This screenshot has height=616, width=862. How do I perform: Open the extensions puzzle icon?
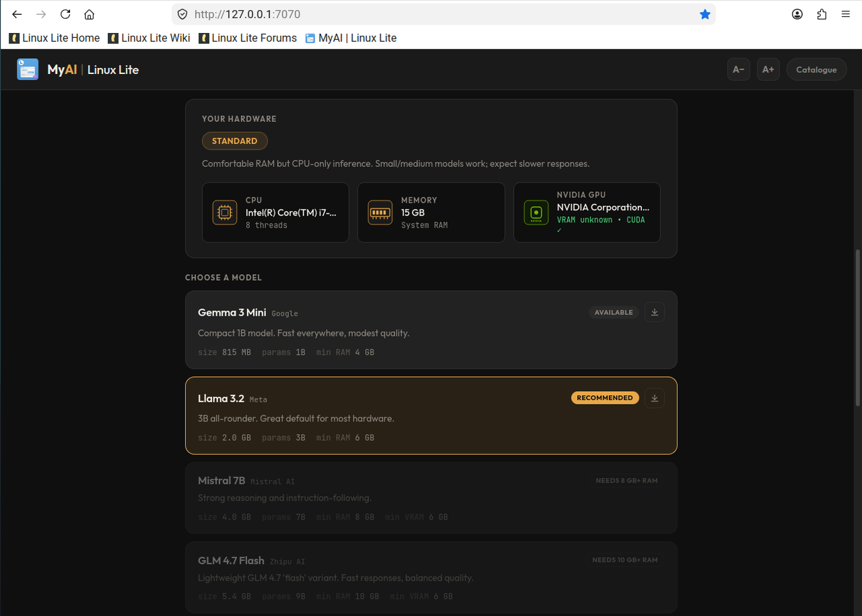coord(822,14)
